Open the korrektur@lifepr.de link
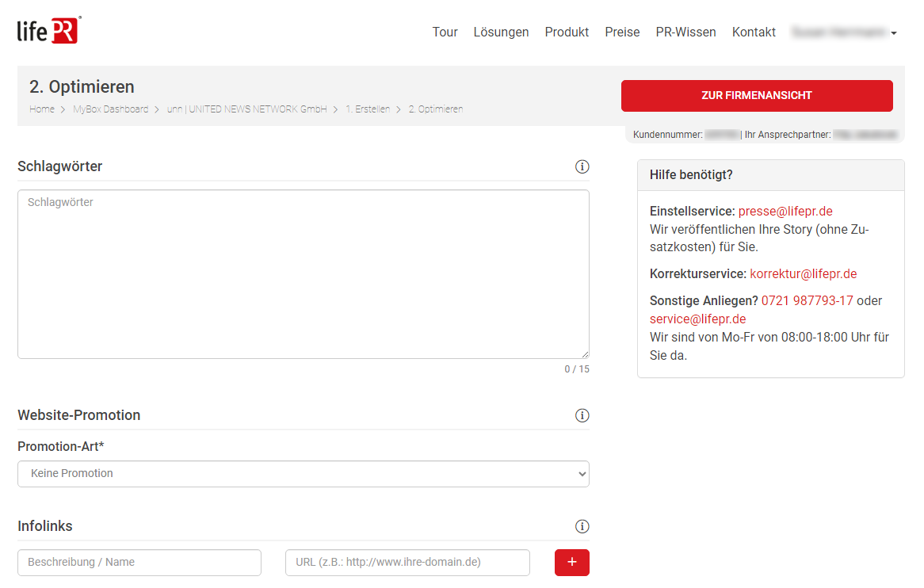924x588 pixels. (803, 274)
